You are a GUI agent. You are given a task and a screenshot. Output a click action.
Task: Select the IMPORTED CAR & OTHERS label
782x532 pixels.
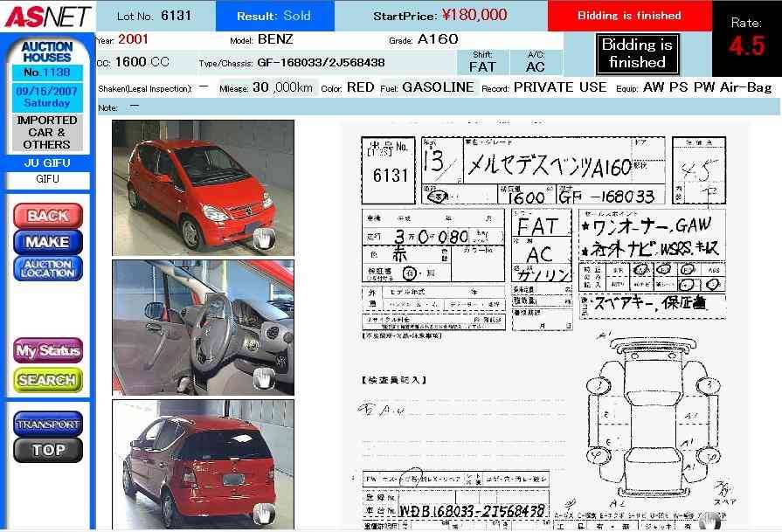[47, 132]
